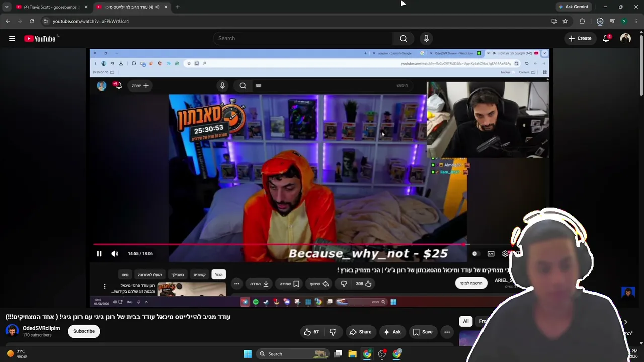644x362 pixels.
Task: Dislike this video
Action: click(x=333, y=332)
